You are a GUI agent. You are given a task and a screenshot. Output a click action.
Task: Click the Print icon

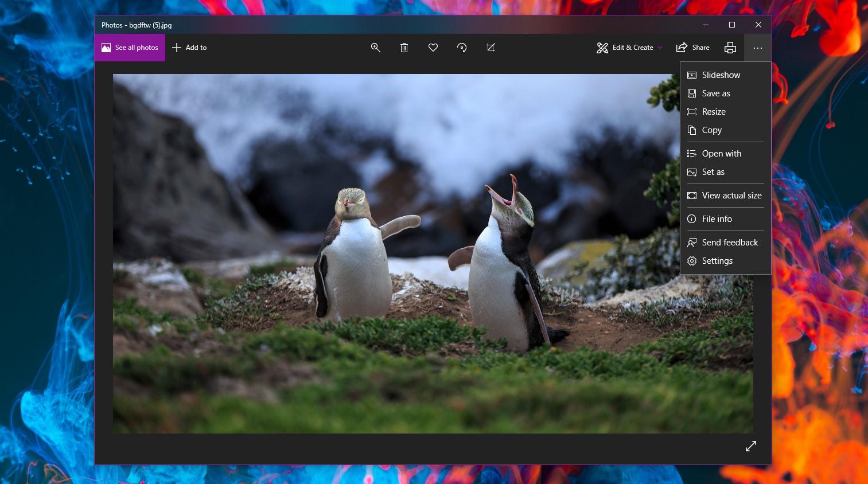click(x=730, y=48)
